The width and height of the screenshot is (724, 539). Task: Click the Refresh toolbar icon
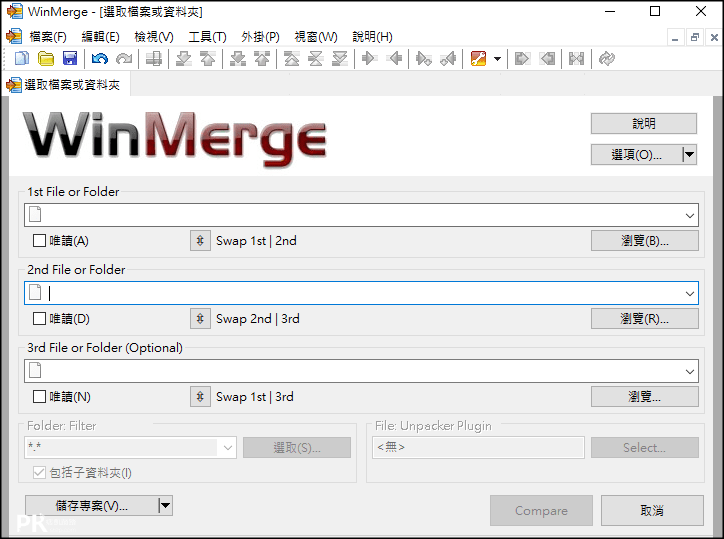[607, 59]
